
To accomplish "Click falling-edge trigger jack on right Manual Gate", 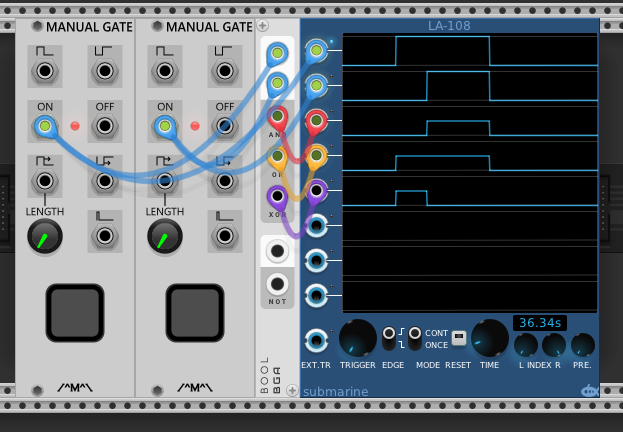I will tap(225, 181).
